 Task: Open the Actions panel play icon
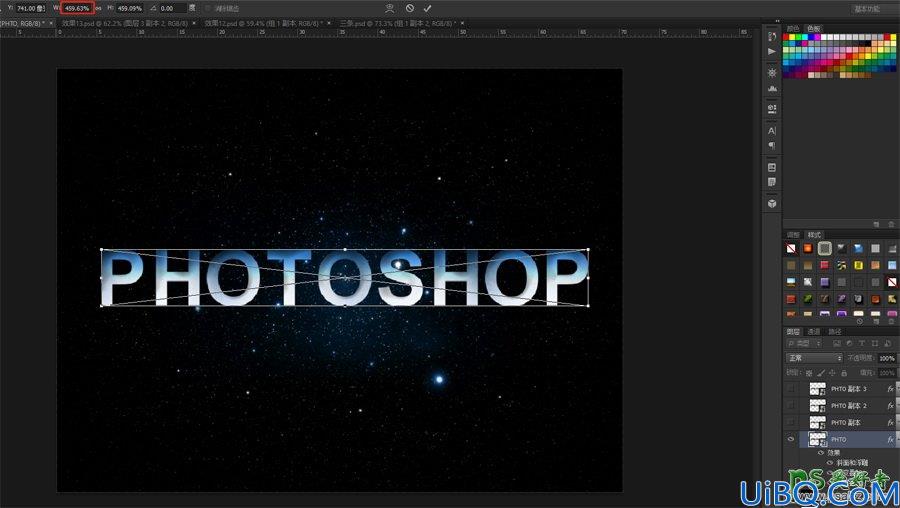point(772,51)
